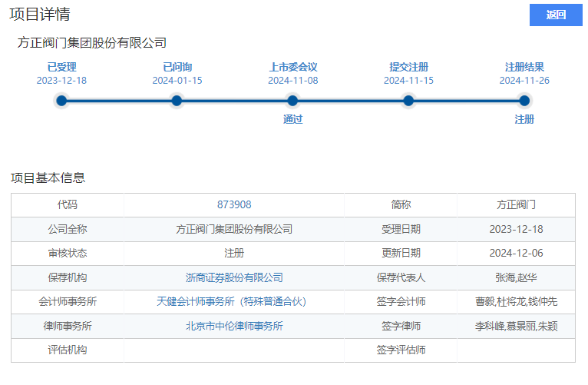Select the 注册结果 timeline dot
The width and height of the screenshot is (588, 385).
[524, 101]
